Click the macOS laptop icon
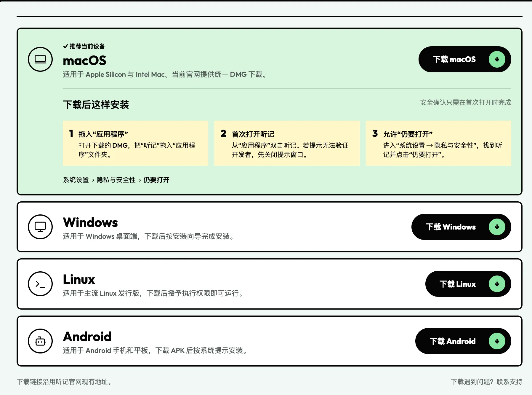The height and width of the screenshot is (395, 532). pos(40,59)
